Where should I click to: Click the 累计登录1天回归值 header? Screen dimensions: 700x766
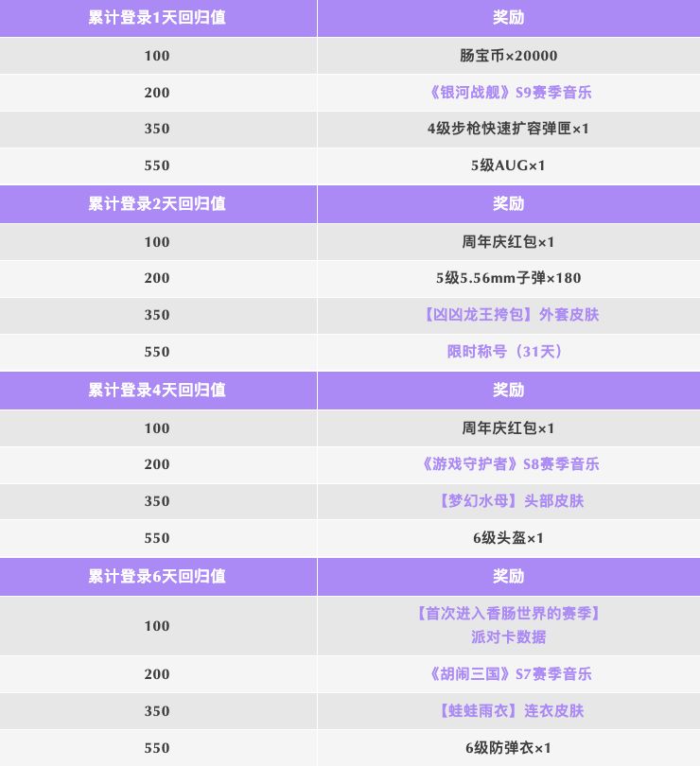tap(157, 18)
